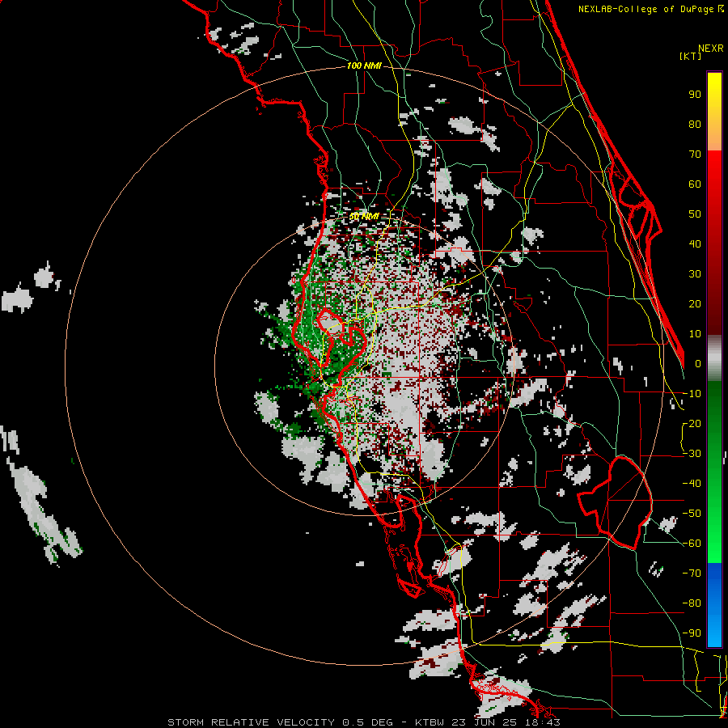Click the positive 50 scale value
Image resolution: width=728 pixels, height=728 pixels.
tap(695, 214)
